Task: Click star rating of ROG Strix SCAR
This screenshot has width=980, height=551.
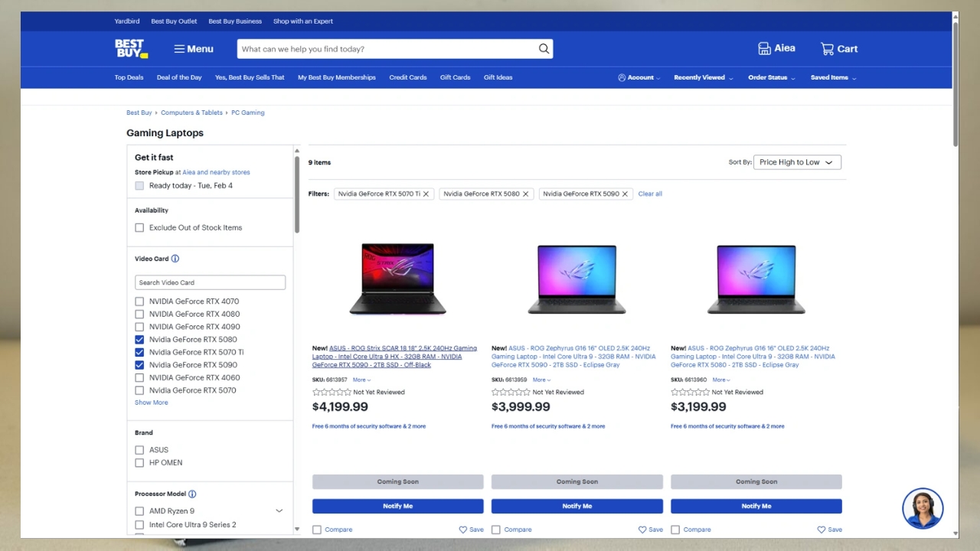Action: click(332, 393)
